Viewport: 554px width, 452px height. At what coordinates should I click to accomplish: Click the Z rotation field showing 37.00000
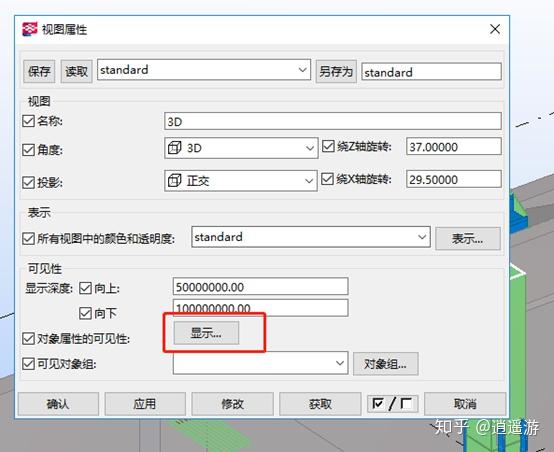pyautogui.click(x=454, y=146)
